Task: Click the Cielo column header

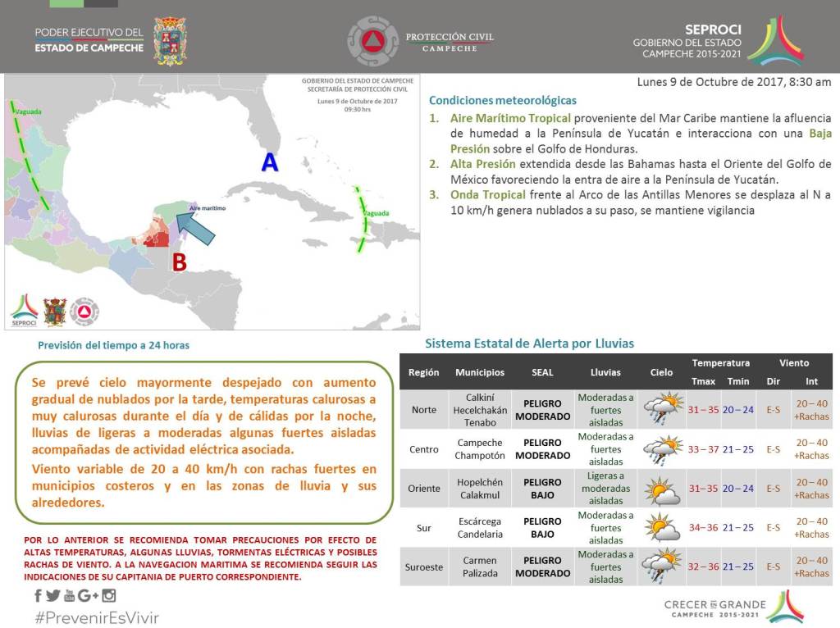Action: (662, 372)
